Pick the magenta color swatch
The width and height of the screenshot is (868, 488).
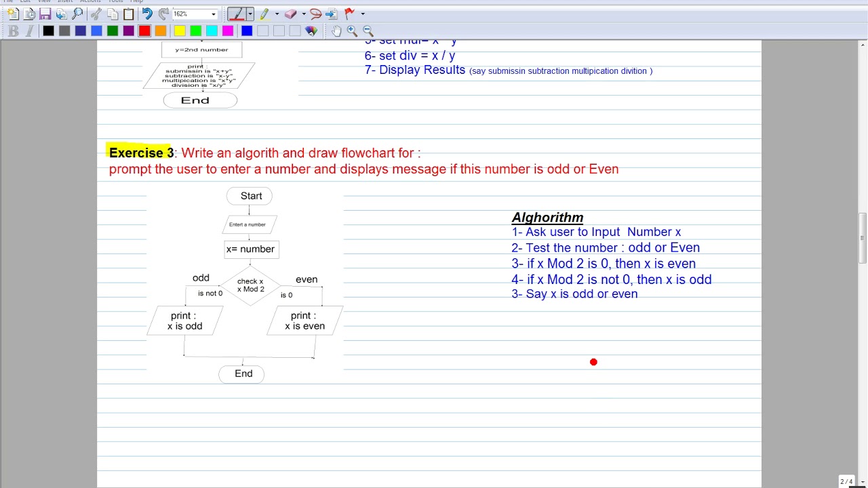point(228,30)
